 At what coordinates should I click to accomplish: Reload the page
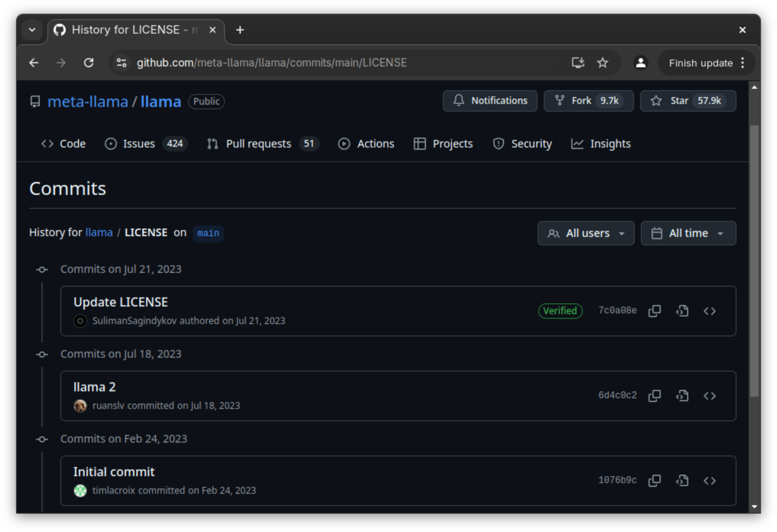pyautogui.click(x=89, y=63)
